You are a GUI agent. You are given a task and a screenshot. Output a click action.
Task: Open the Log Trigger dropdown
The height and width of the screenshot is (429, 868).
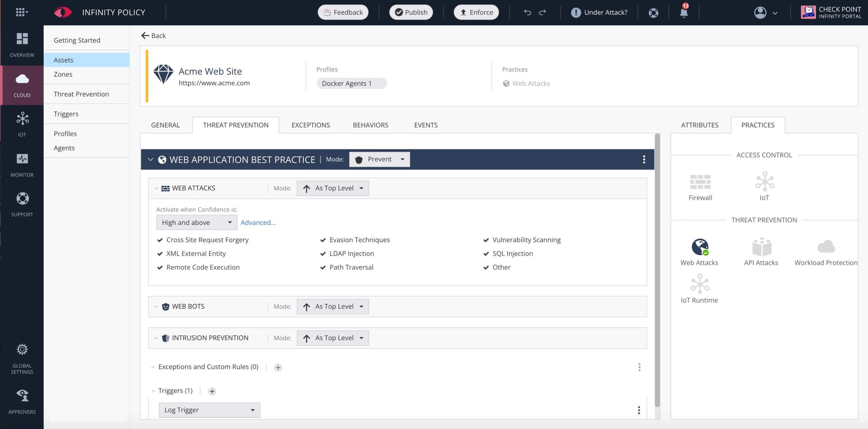209,410
